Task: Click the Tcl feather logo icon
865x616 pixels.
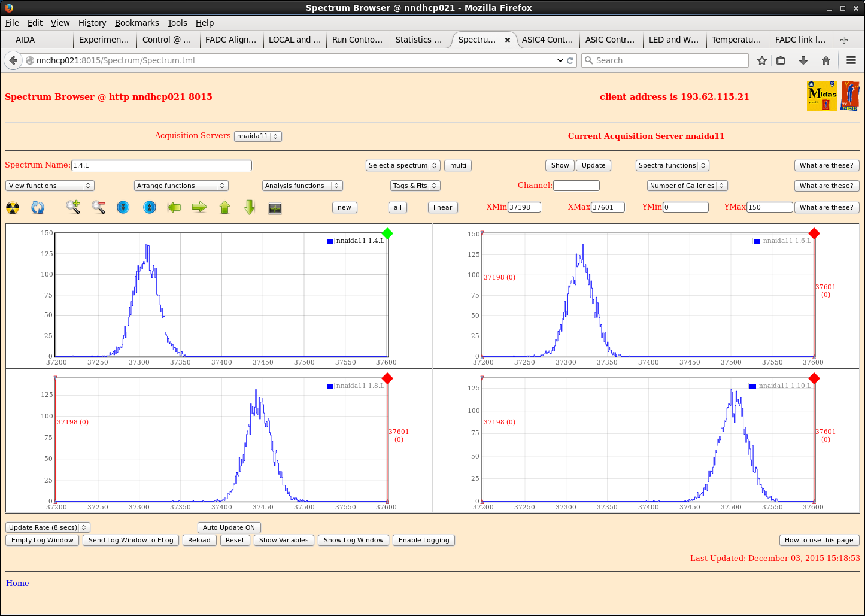Action: (x=850, y=96)
